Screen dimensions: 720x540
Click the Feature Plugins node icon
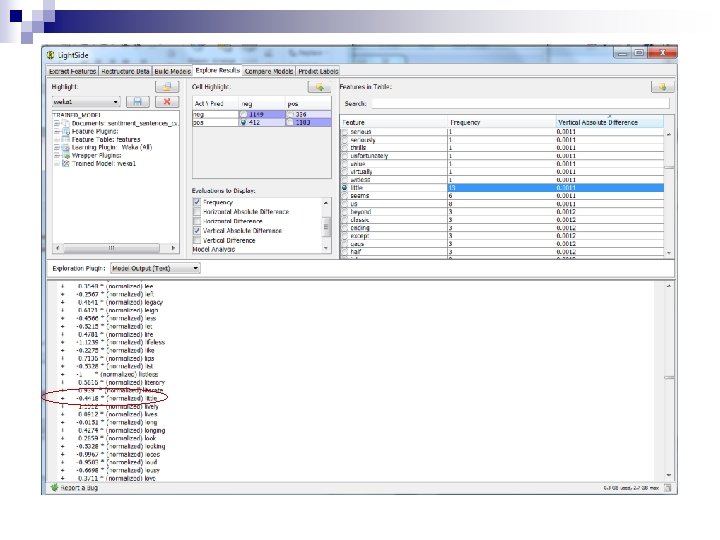click(x=66, y=131)
